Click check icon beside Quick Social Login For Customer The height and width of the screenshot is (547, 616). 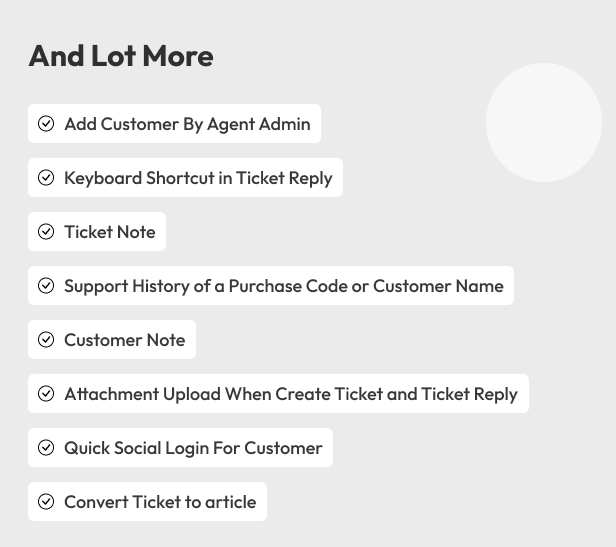tap(46, 448)
